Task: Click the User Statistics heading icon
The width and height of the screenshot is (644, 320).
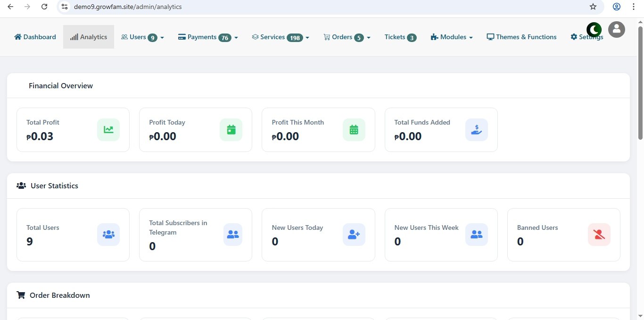Action: (21, 186)
